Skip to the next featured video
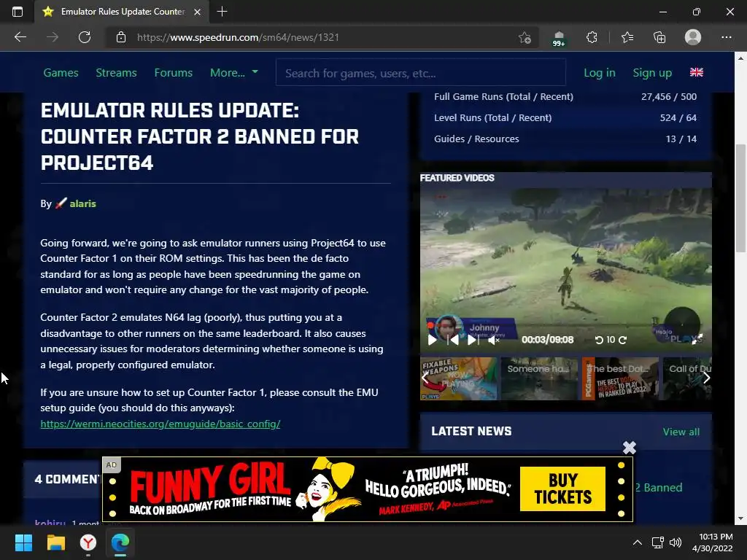 point(473,340)
